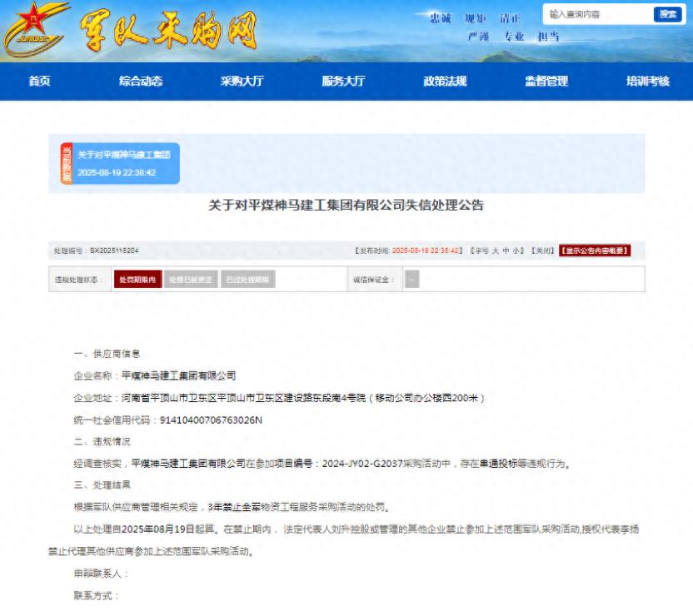Set font size to 大
This screenshot has width=693, height=616.
click(496, 251)
